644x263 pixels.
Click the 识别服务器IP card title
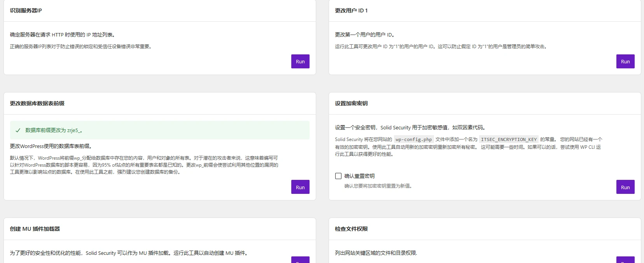point(26,10)
